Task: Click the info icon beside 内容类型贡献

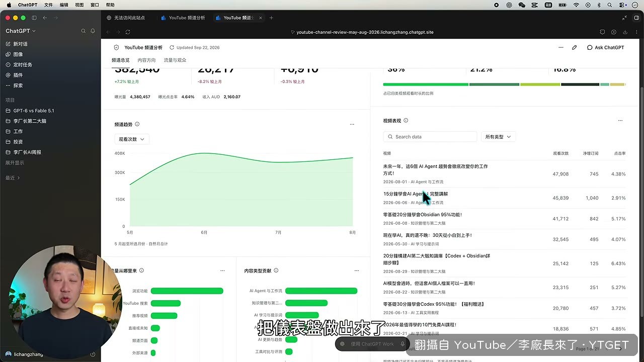Action: (x=276, y=270)
